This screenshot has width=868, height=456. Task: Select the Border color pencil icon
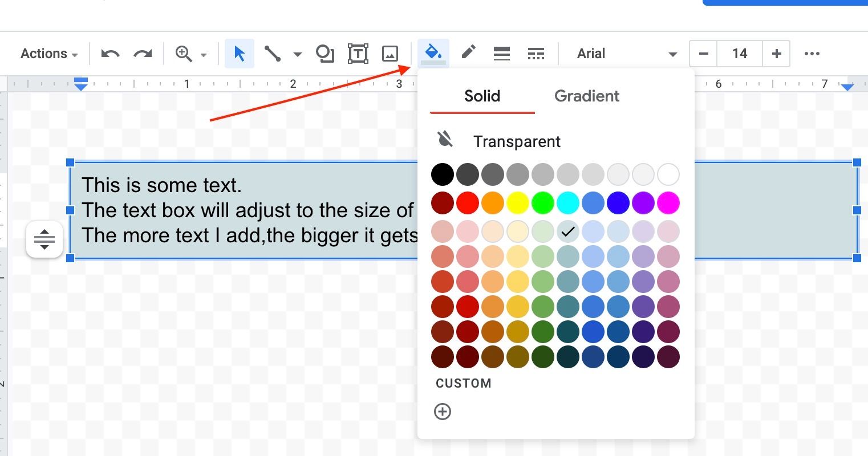coord(468,53)
